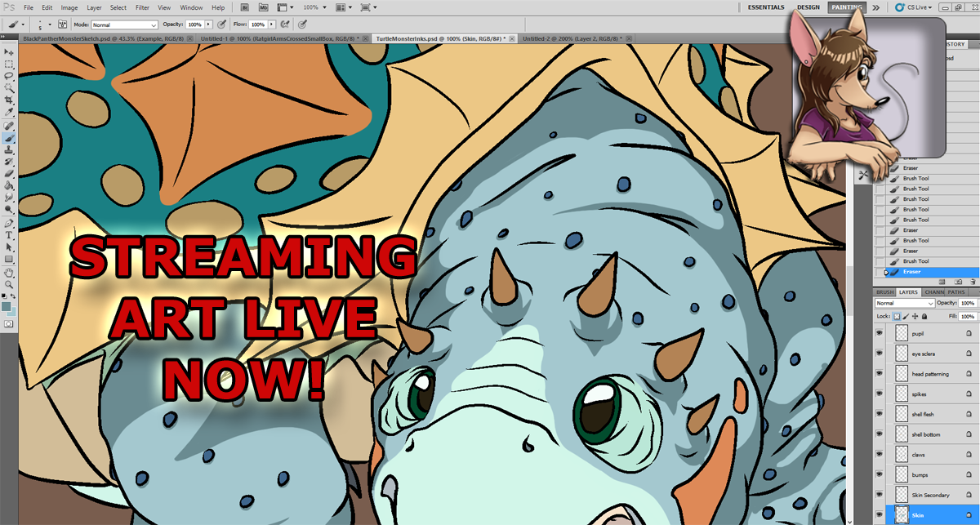Select the Move tool
This screenshot has width=980, height=525.
tap(9, 52)
